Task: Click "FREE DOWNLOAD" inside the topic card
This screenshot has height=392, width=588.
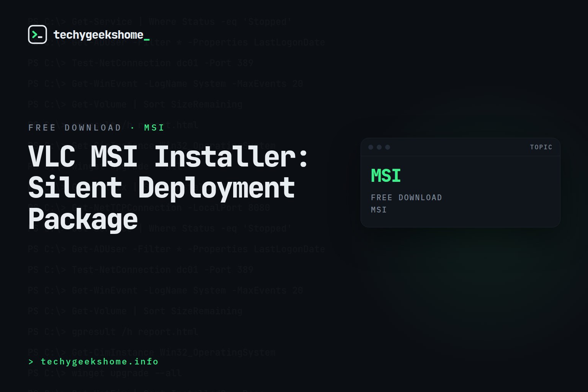Action: [x=406, y=198]
